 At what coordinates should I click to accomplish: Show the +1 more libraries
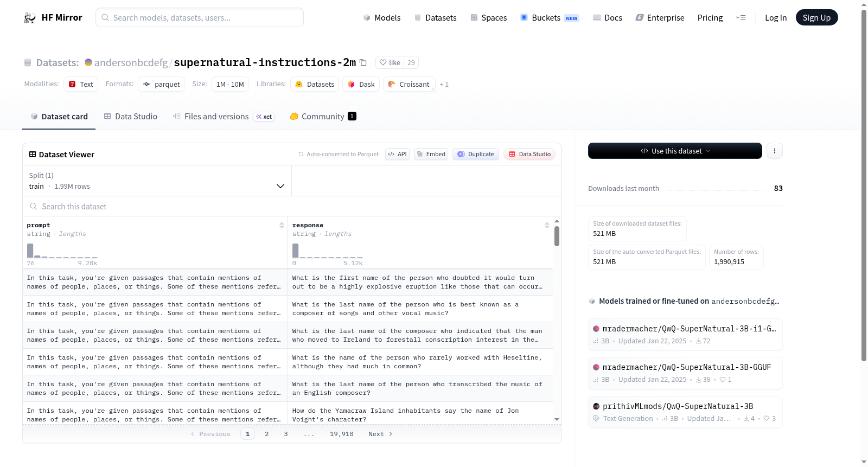point(444,84)
